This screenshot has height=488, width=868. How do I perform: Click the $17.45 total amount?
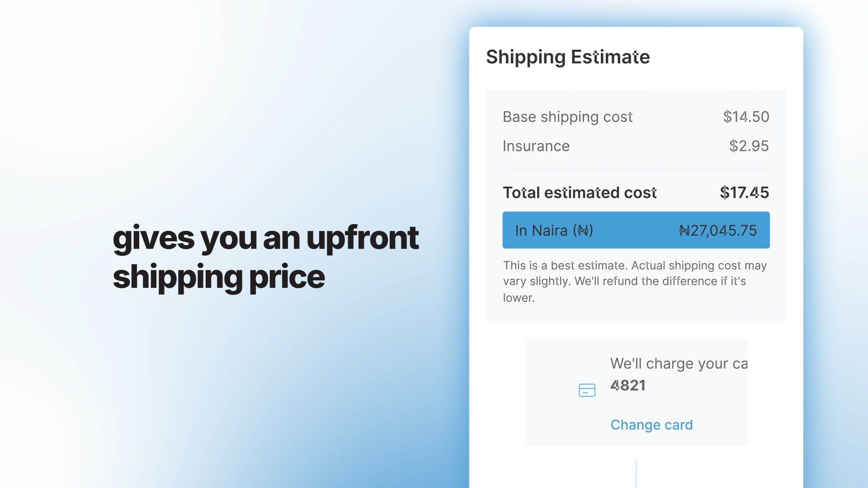744,193
